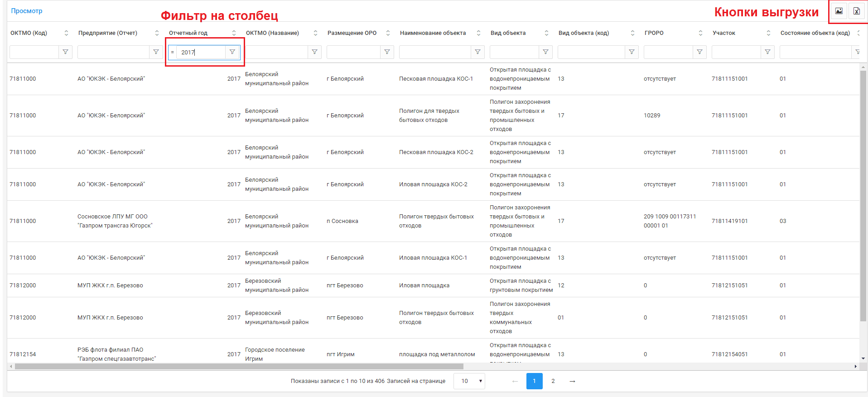Apply the filter icon for Отчетный год
Screen dimensions: 868x397
(232, 52)
